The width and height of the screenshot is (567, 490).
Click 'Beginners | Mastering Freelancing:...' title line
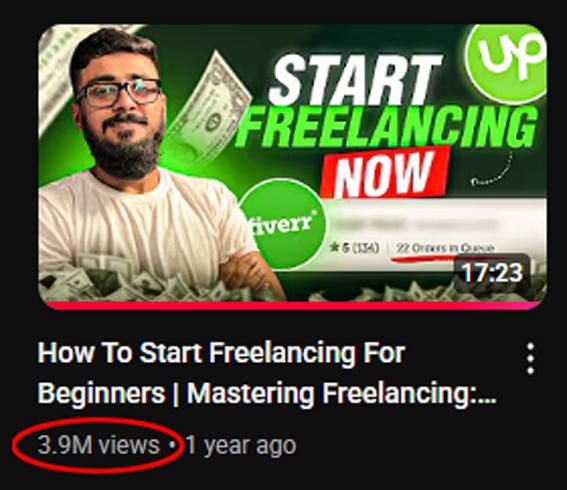[267, 393]
